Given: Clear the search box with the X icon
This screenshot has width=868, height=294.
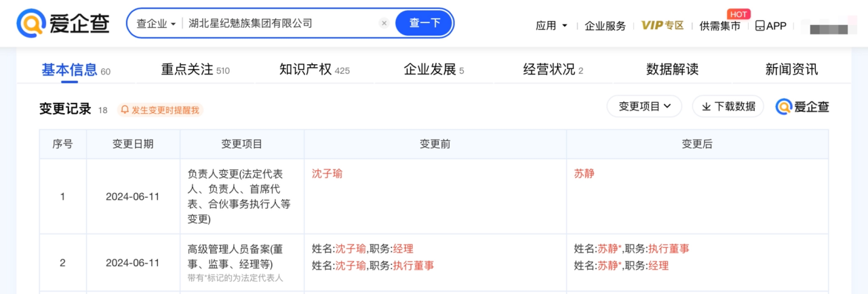Looking at the screenshot, I should pyautogui.click(x=384, y=23).
